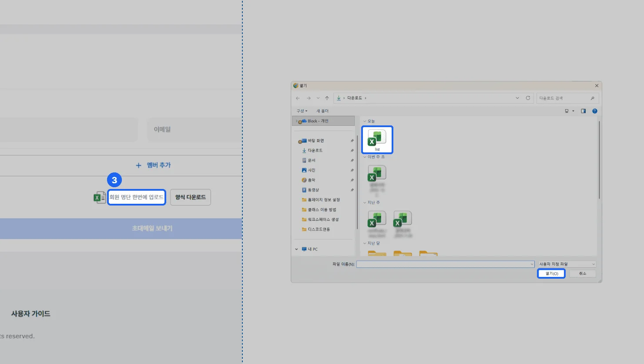
Task: Collapse the 내 PC tree node
Action: (x=296, y=249)
